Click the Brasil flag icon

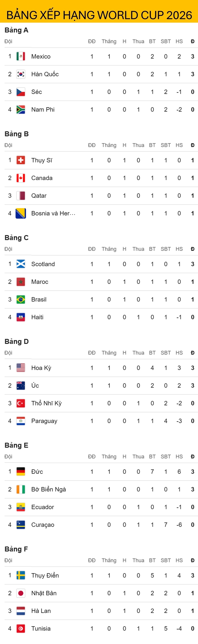click(21, 299)
